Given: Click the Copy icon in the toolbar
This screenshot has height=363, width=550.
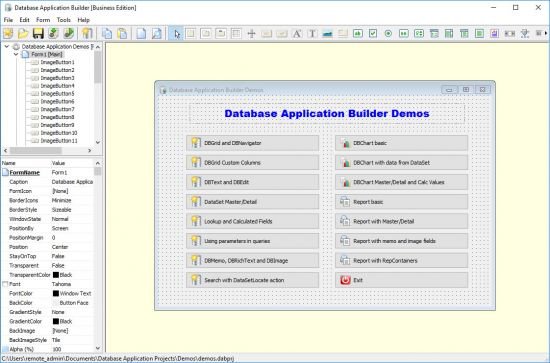Looking at the screenshot, I should coord(107,34).
